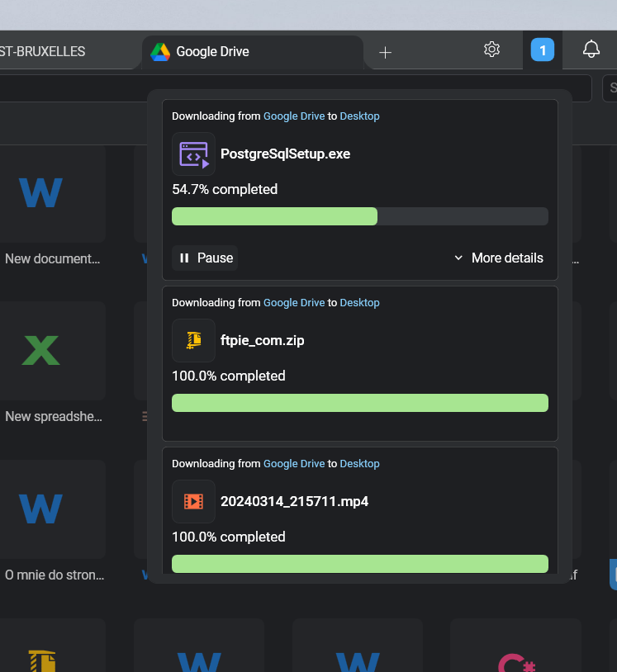Expand More details for PostgreSqlSetup.exe
Viewport: 617px width, 672px height.
[499, 258]
